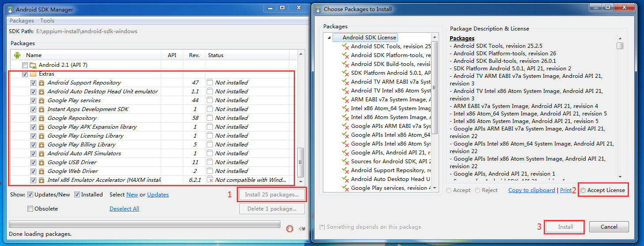Click checkmark icon beside Android SDK Tools package

[345, 46]
